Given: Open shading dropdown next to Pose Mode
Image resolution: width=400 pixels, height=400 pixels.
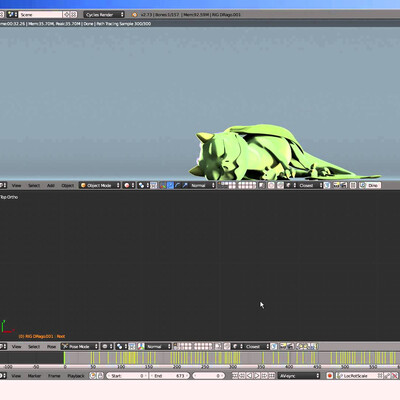Looking at the screenshot, I should [107, 347].
